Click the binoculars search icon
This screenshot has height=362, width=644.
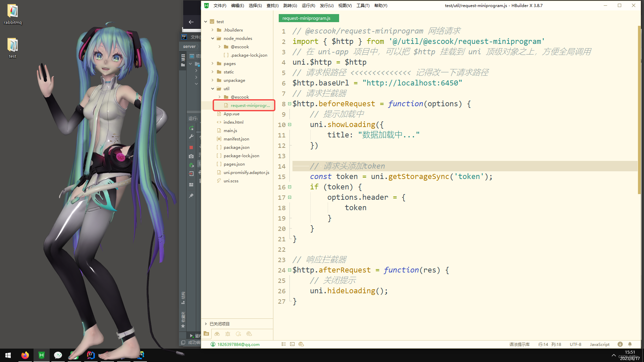pos(217,334)
